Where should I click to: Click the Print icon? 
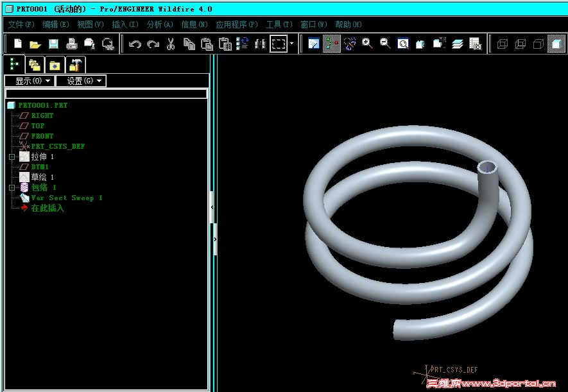click(x=72, y=44)
